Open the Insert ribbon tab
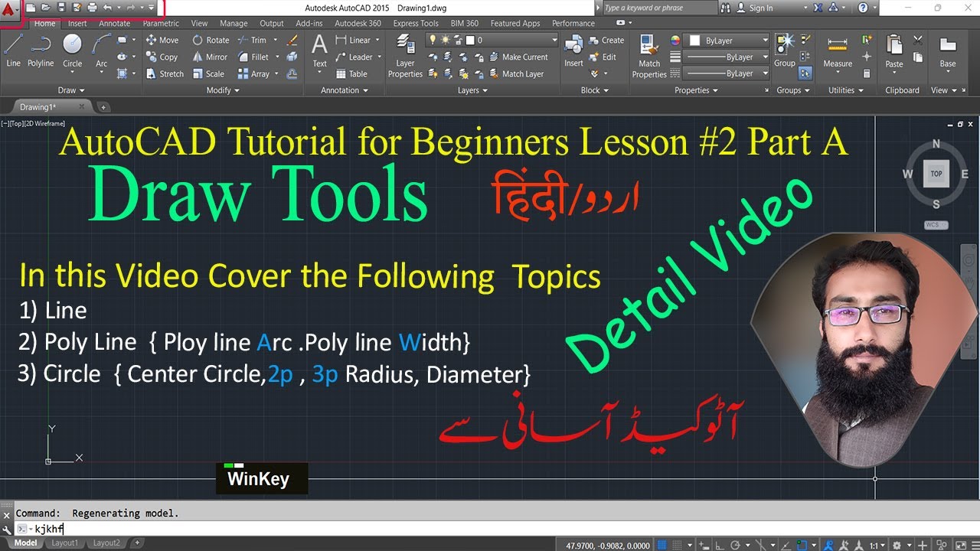The height and width of the screenshot is (551, 980). click(77, 24)
